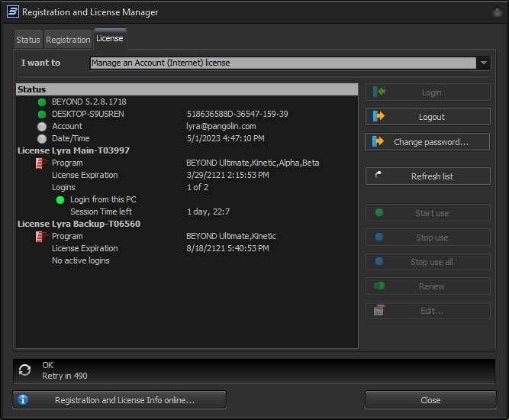
Task: Click the red flag icon under License Lyra Main-T03997
Action: click(x=42, y=163)
